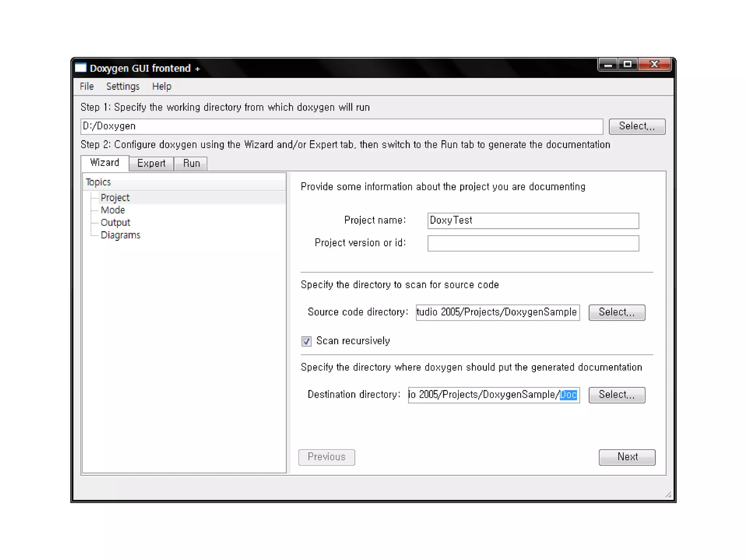Open the File menu
This screenshot has width=747, height=560.
pos(87,86)
